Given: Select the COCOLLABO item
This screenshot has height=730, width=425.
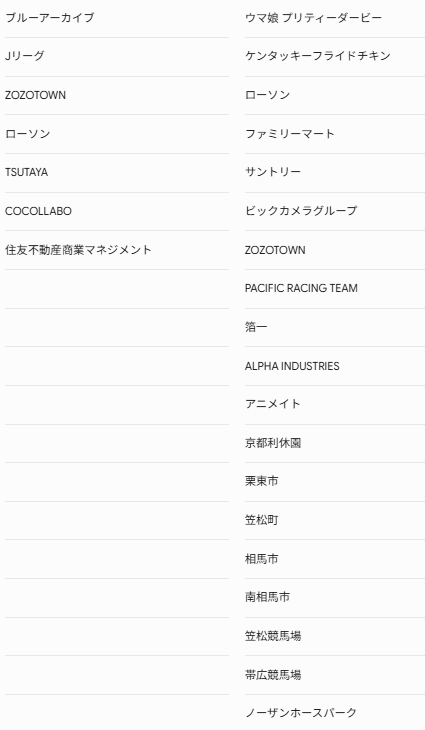Looking at the screenshot, I should (x=38, y=211).
